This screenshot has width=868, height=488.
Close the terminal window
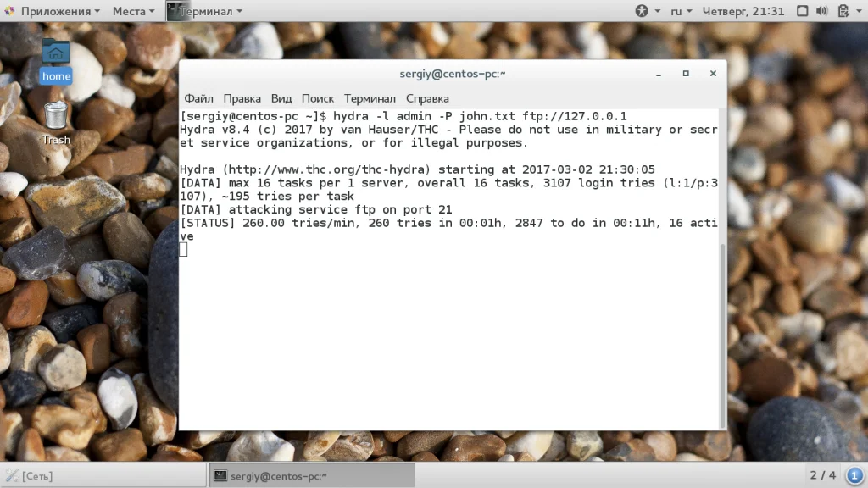pos(713,74)
